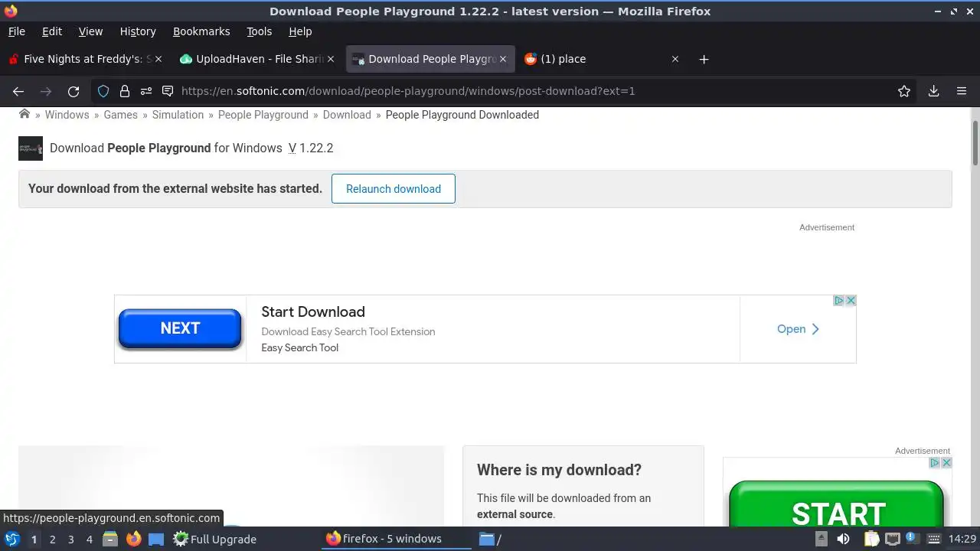The width and height of the screenshot is (980, 551).
Task: Close the Easy Search Tool ad with X
Action: pyautogui.click(x=851, y=301)
